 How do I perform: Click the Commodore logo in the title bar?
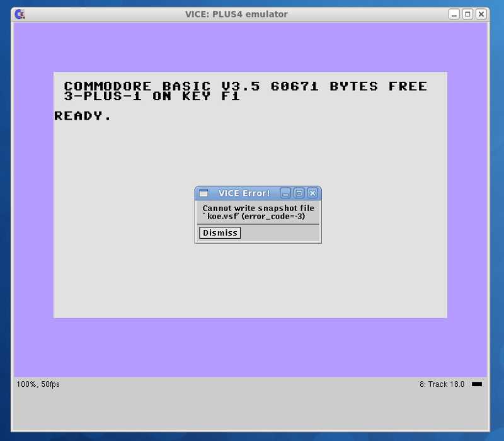pyautogui.click(x=20, y=14)
